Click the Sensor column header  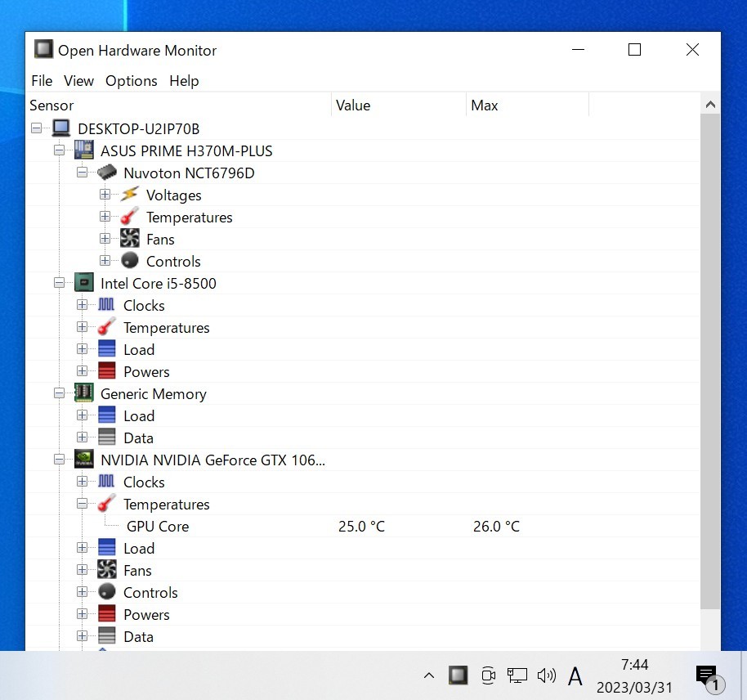(x=179, y=105)
